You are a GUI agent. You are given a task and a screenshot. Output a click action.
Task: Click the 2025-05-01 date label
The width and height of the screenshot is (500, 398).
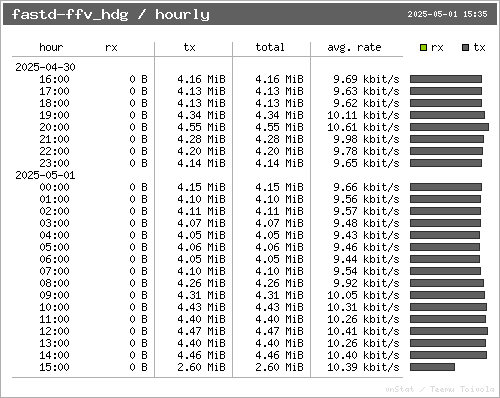click(x=45, y=175)
